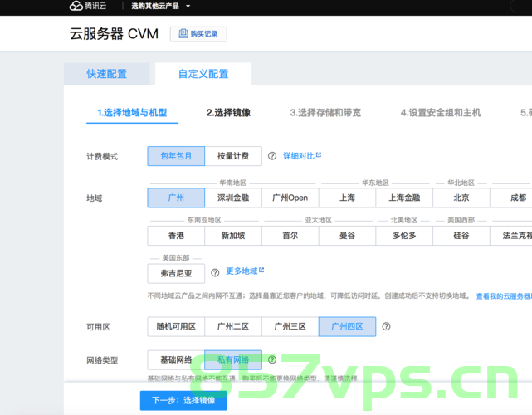Open the 详细对比 link

click(x=302, y=156)
